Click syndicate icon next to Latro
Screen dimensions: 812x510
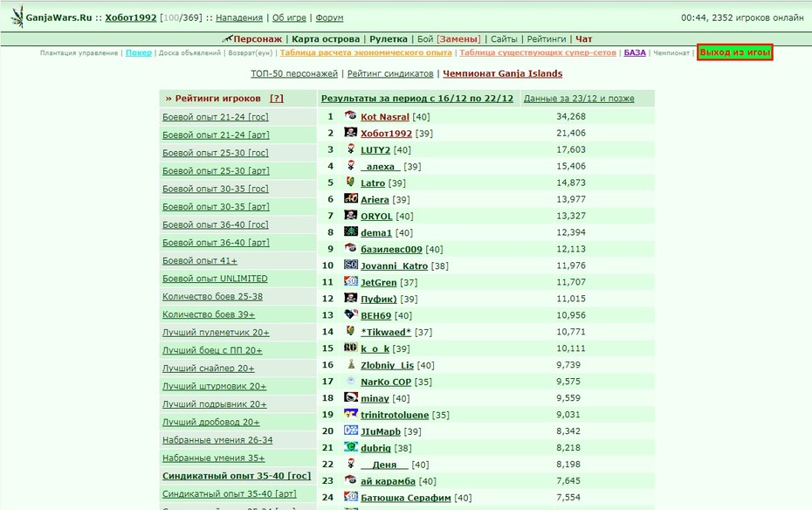click(x=351, y=182)
